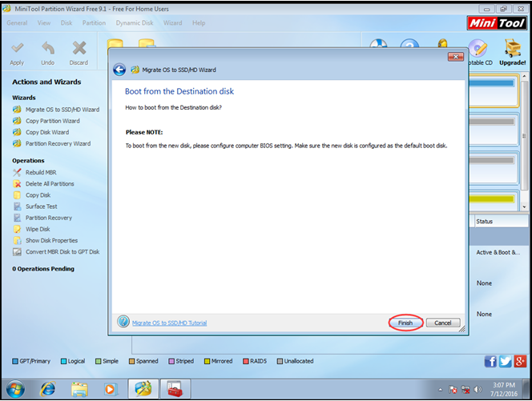
Task: Click the Upgrade shopping cart icon
Action: [x=513, y=48]
